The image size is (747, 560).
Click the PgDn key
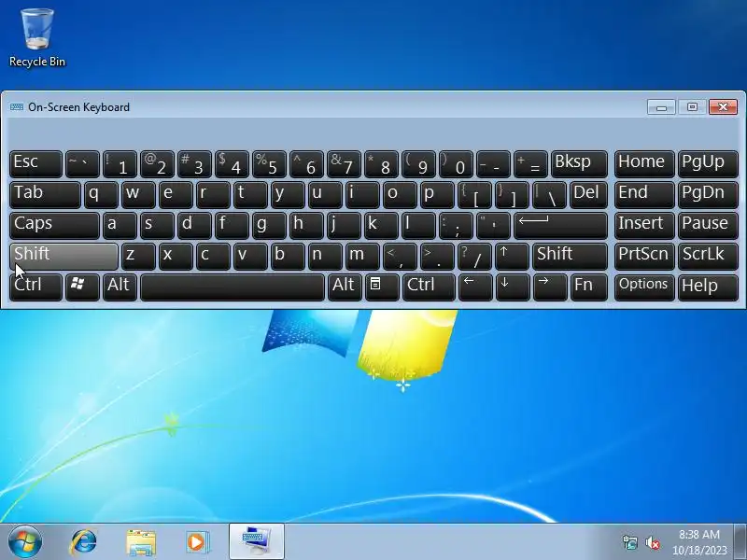tap(708, 195)
